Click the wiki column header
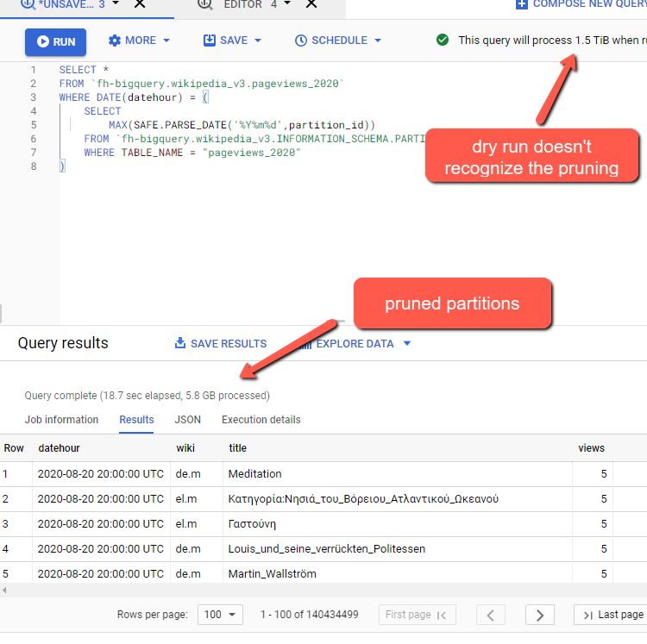The width and height of the screenshot is (647, 644). 185,448
